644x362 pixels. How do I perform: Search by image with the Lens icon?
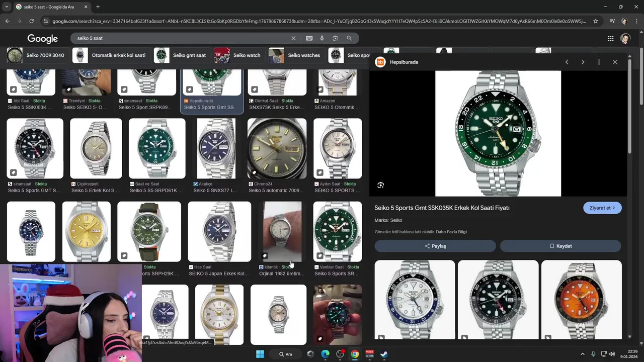(335, 38)
